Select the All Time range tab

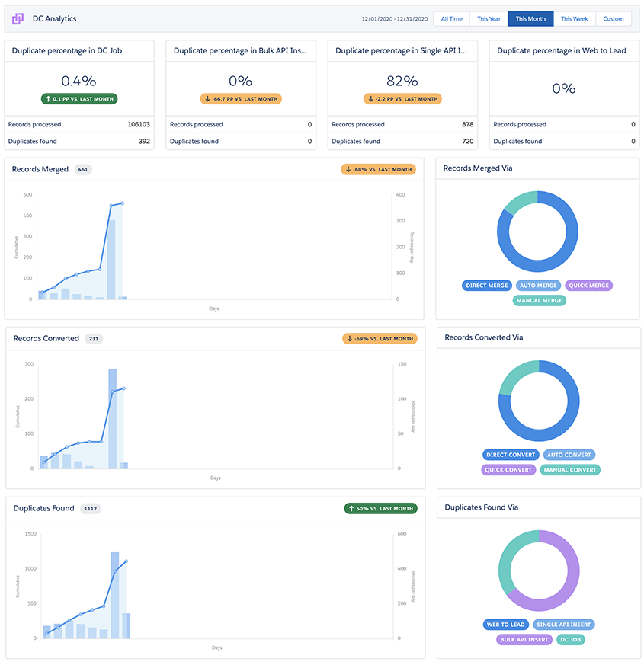(451, 18)
